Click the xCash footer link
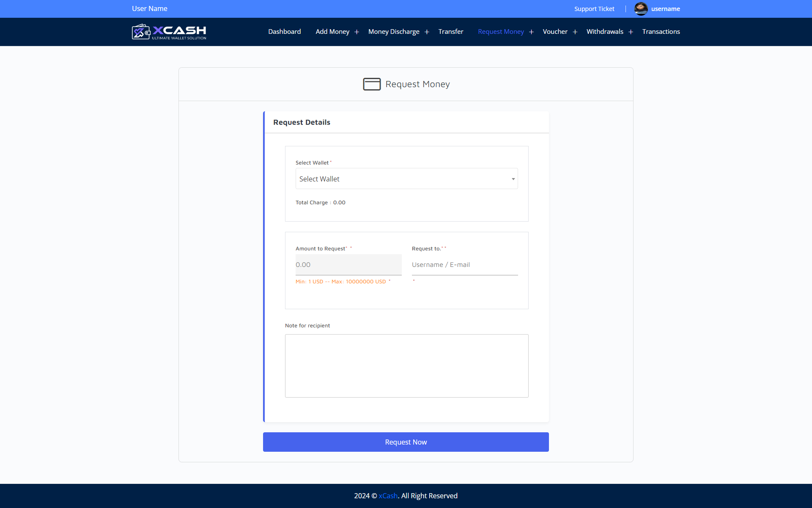The image size is (812, 508). 388,496
